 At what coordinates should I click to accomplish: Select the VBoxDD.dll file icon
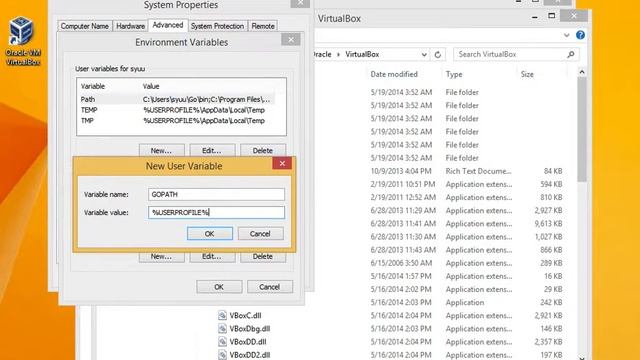tap(222, 342)
